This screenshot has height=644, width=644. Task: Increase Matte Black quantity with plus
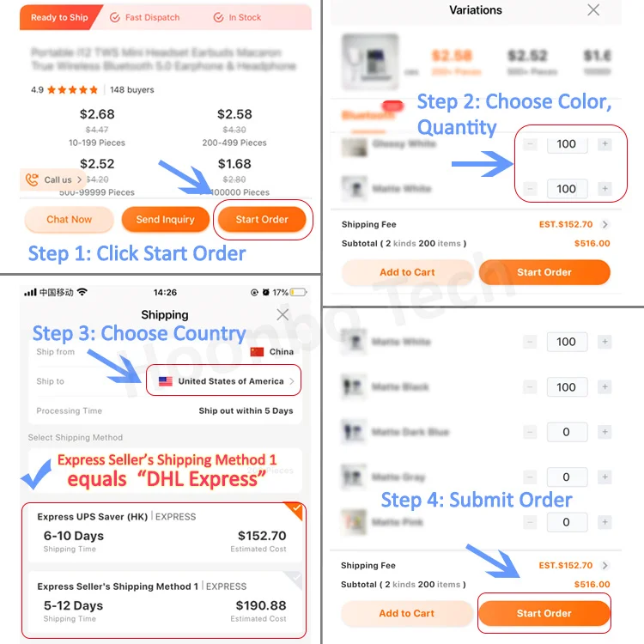(605, 387)
